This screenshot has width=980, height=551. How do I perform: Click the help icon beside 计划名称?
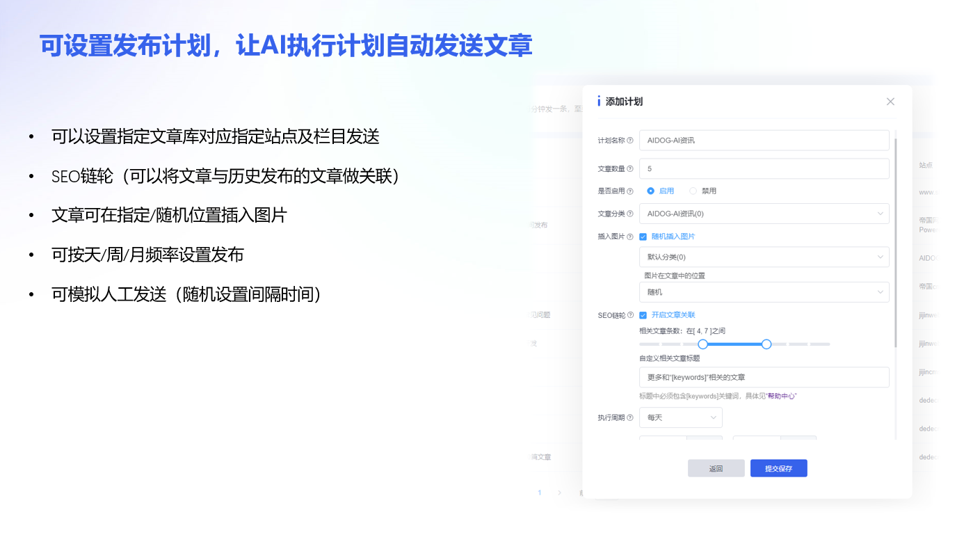[x=630, y=141]
